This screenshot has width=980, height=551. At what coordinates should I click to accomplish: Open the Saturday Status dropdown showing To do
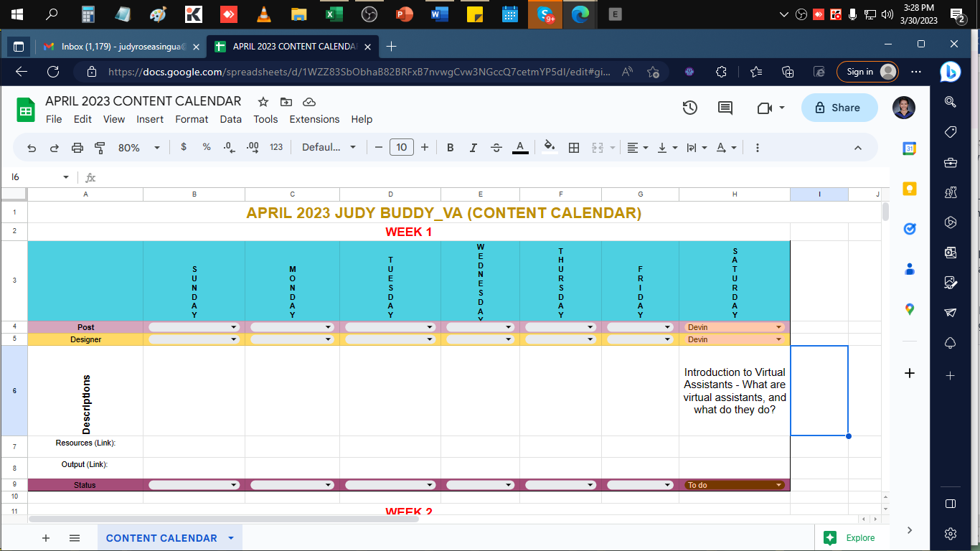tap(735, 485)
